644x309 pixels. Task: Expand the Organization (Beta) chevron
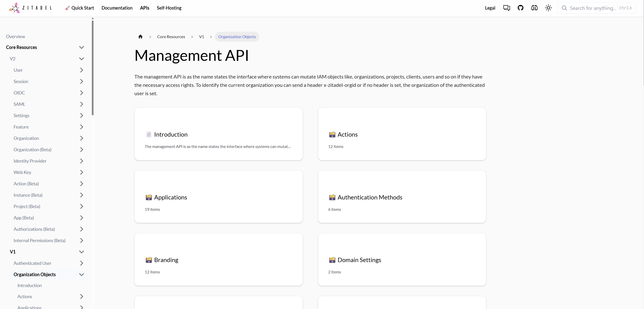(x=81, y=149)
